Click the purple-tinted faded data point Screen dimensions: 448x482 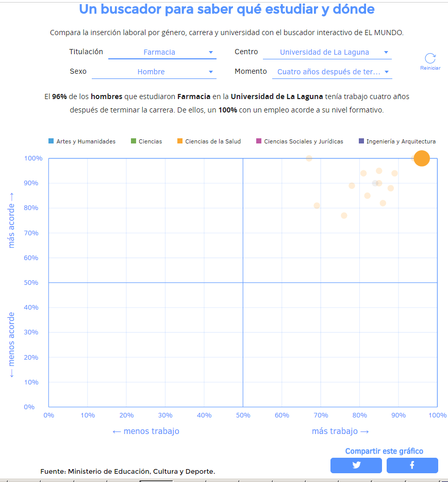(375, 183)
